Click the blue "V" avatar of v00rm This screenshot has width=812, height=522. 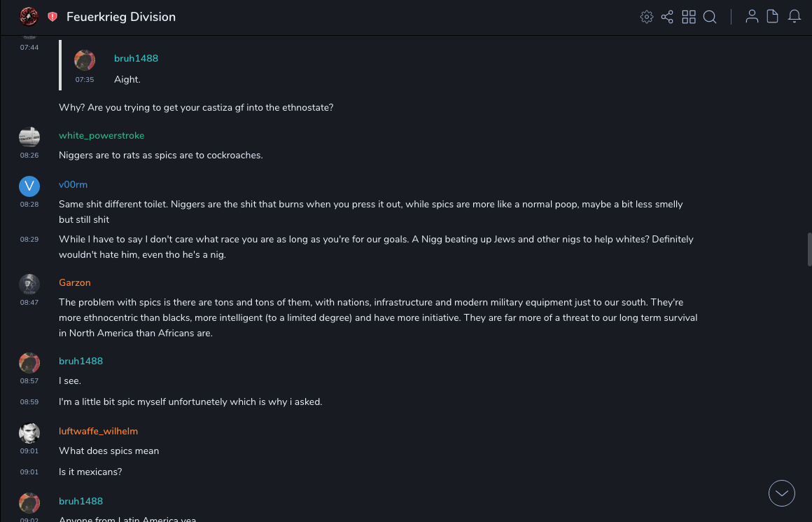(x=29, y=186)
